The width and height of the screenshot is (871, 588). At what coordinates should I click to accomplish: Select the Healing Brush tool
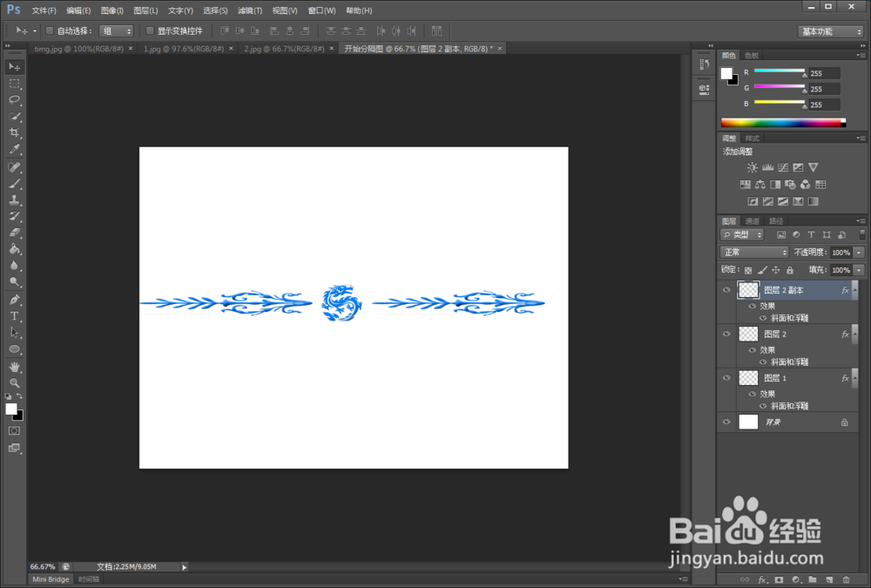coord(15,166)
